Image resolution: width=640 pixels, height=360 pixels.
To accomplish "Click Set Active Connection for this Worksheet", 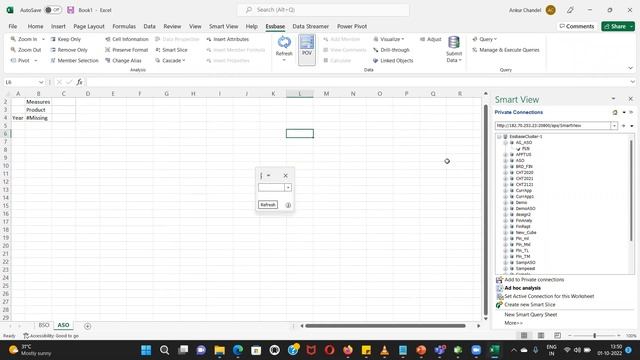I will coord(549,296).
